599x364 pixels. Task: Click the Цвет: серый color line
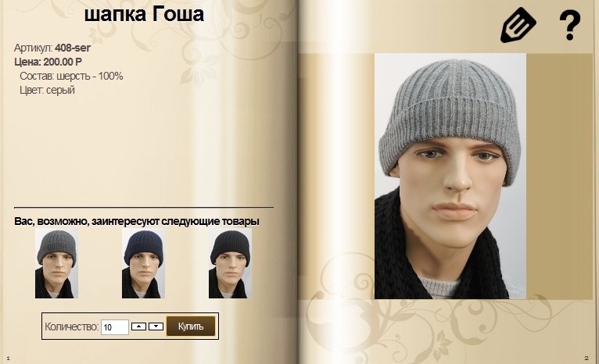47,90
